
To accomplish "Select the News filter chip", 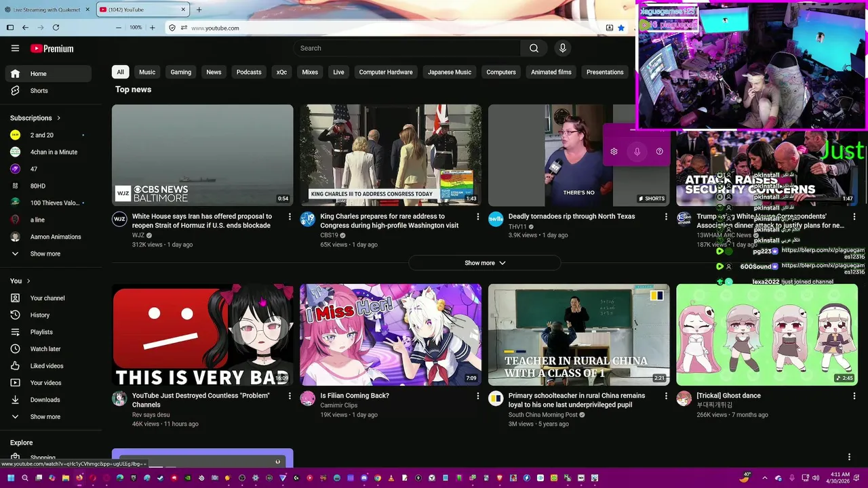I will point(214,72).
